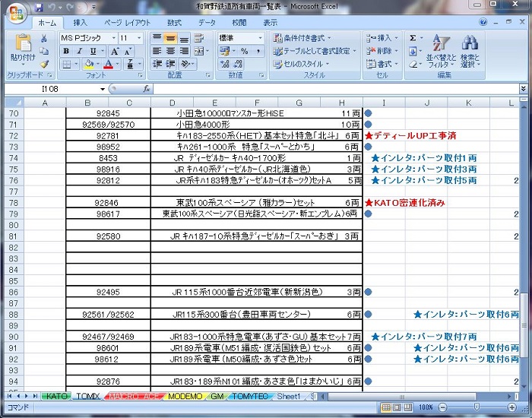Switch to the Review (校閲) tab

click(239, 23)
